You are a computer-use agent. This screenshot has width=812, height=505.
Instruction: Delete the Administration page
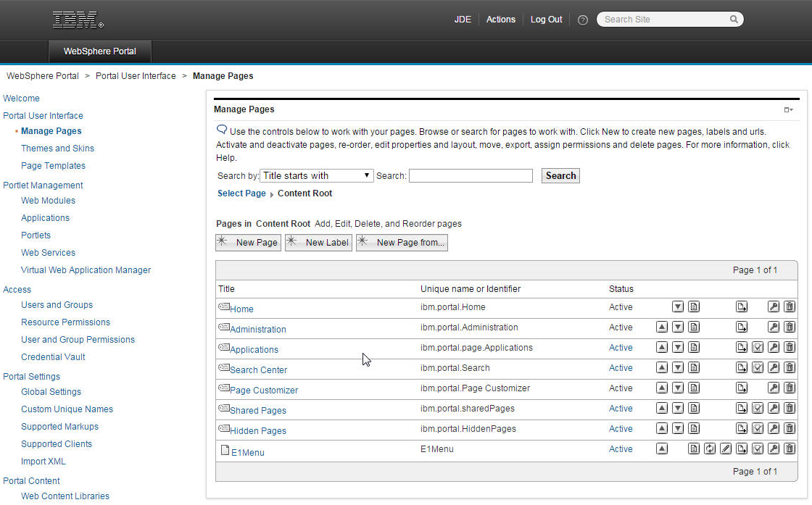coord(790,327)
